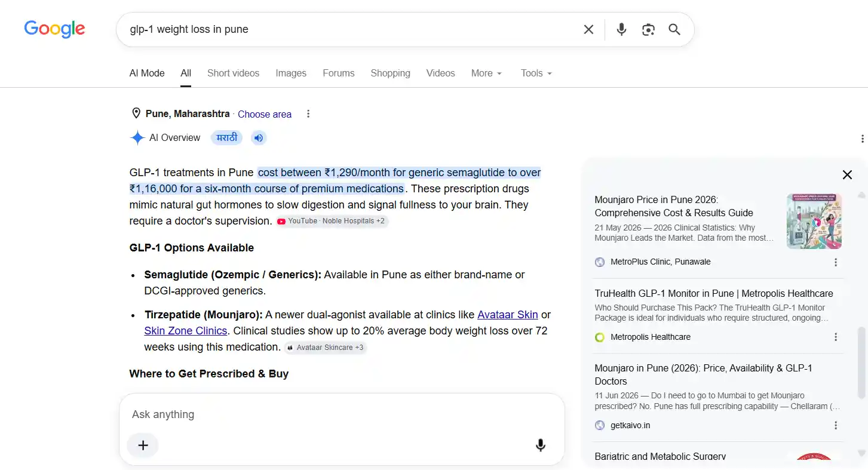The width and height of the screenshot is (868, 470).
Task: Open the Videos tab
Action: tap(440, 73)
